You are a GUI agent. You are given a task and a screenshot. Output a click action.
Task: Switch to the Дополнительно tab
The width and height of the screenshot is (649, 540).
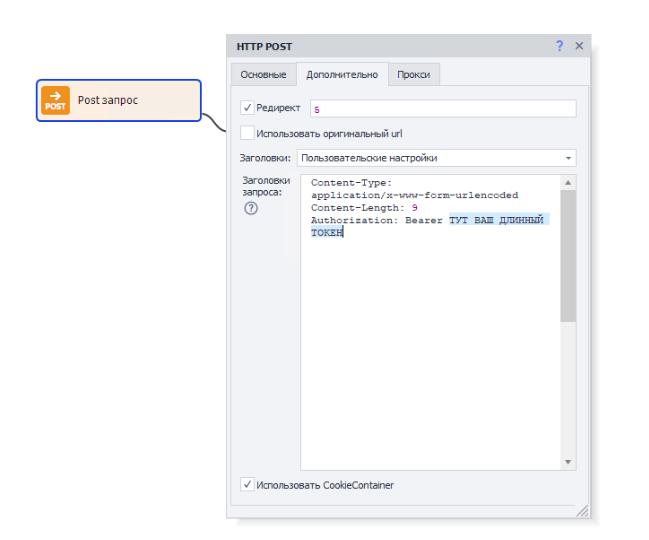(x=342, y=74)
